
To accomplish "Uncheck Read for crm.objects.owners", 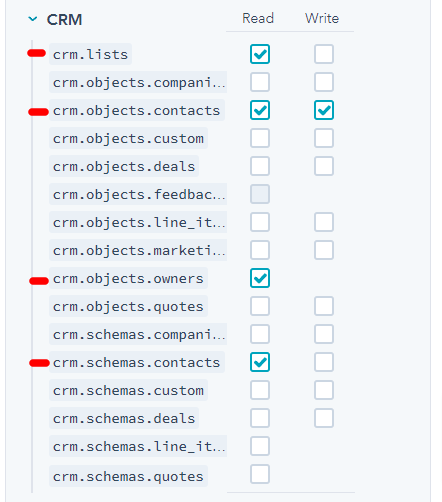I will tap(260, 278).
